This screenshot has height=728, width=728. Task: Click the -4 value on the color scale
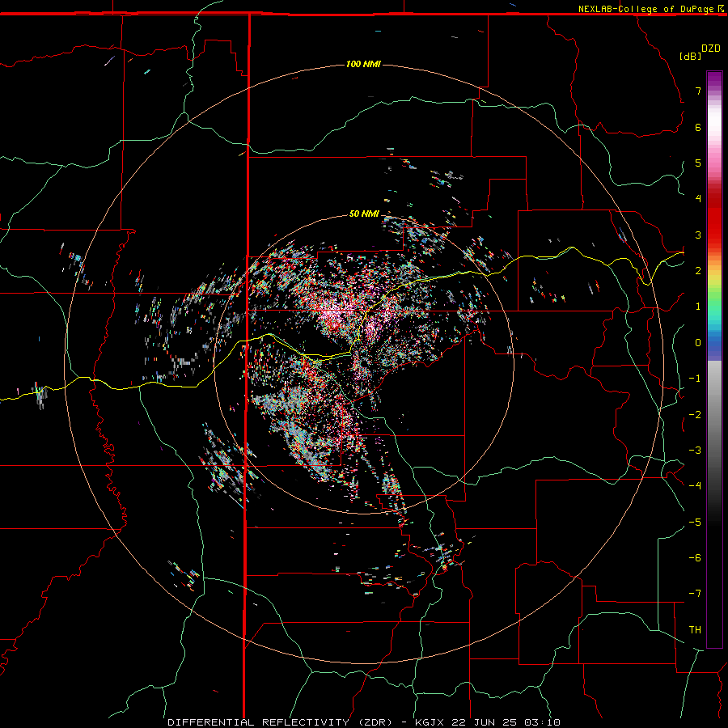pos(695,486)
